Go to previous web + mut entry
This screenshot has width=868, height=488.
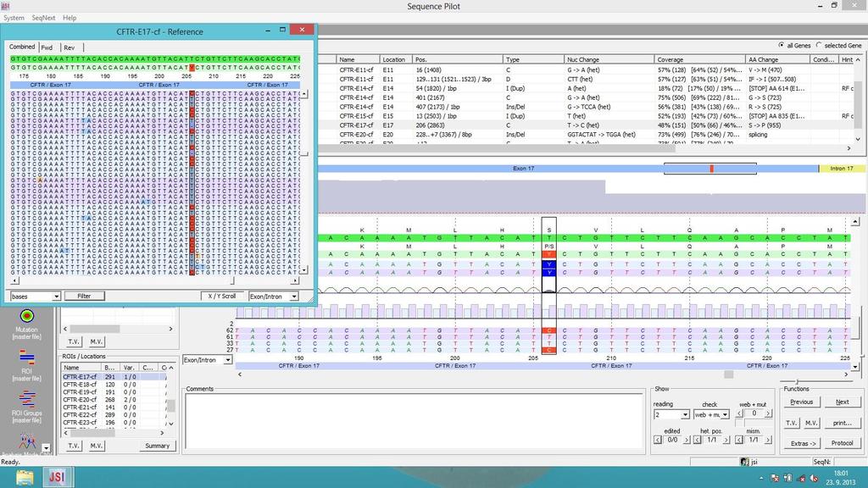tap(739, 413)
